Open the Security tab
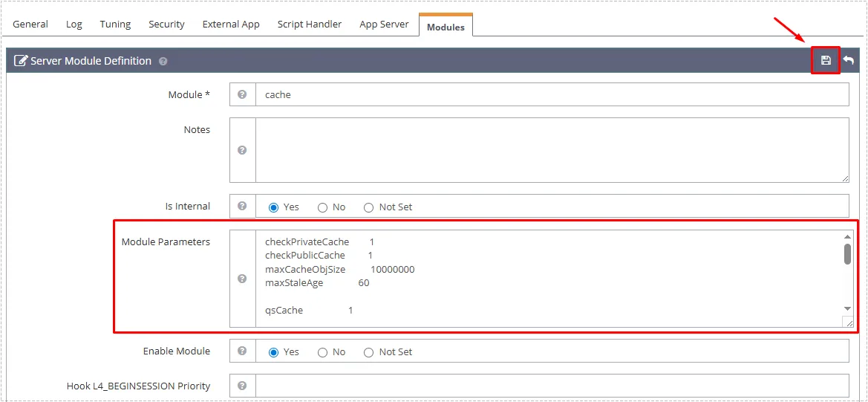868x402 pixels. [166, 24]
